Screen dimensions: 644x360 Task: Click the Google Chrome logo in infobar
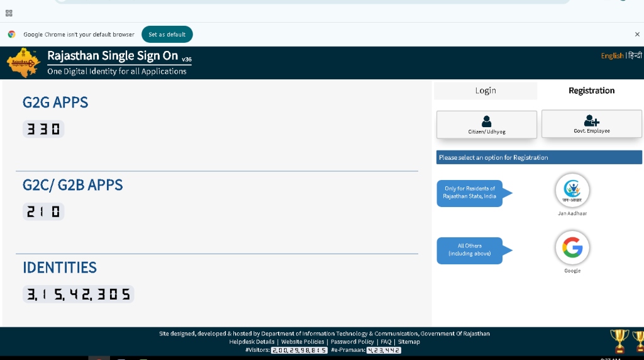pos(11,35)
